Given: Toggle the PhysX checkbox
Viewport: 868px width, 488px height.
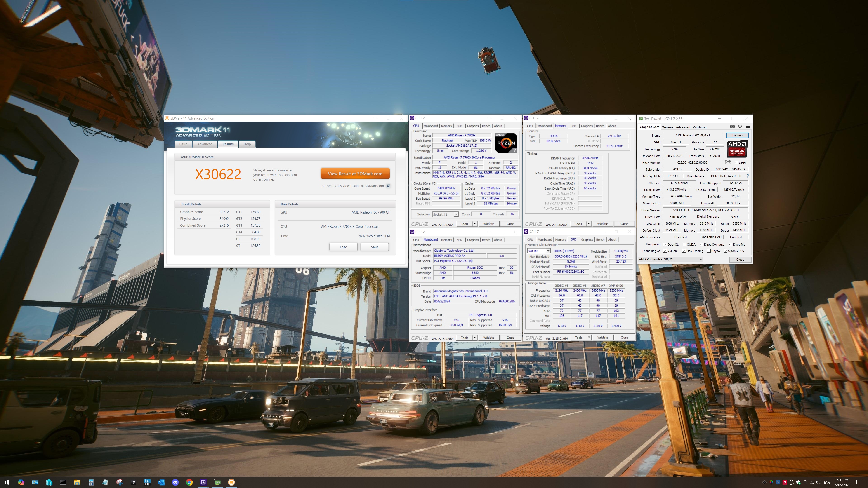Looking at the screenshot, I should [x=709, y=251].
